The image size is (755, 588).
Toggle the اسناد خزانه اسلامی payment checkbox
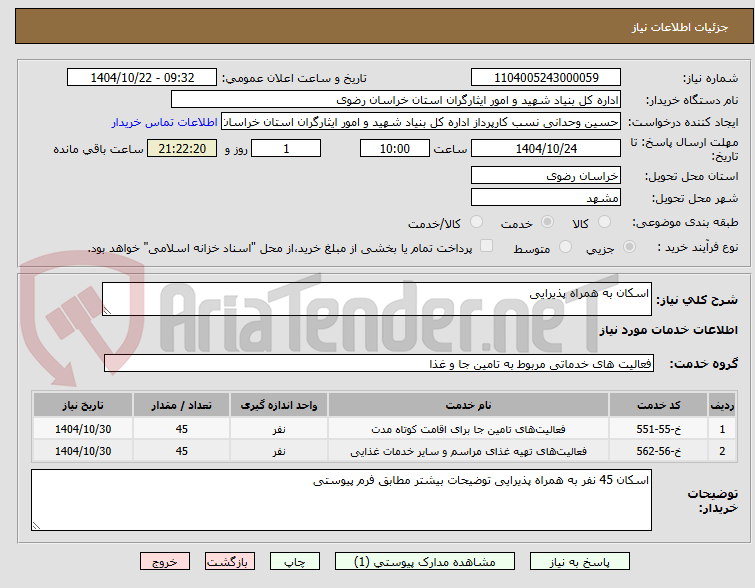click(486, 246)
